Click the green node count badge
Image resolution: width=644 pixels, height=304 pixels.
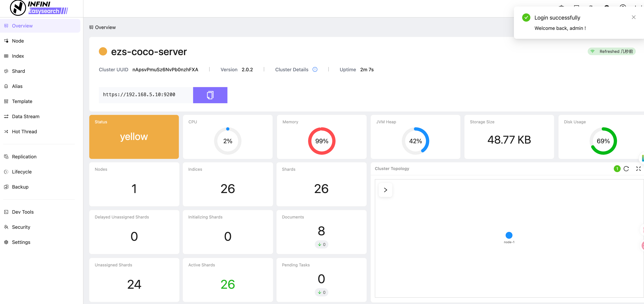[x=617, y=169]
